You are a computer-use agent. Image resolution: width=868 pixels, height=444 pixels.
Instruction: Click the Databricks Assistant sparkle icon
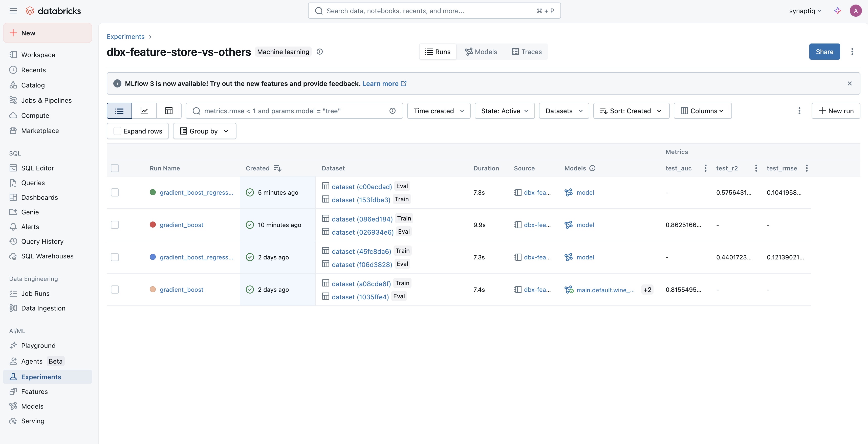click(837, 11)
